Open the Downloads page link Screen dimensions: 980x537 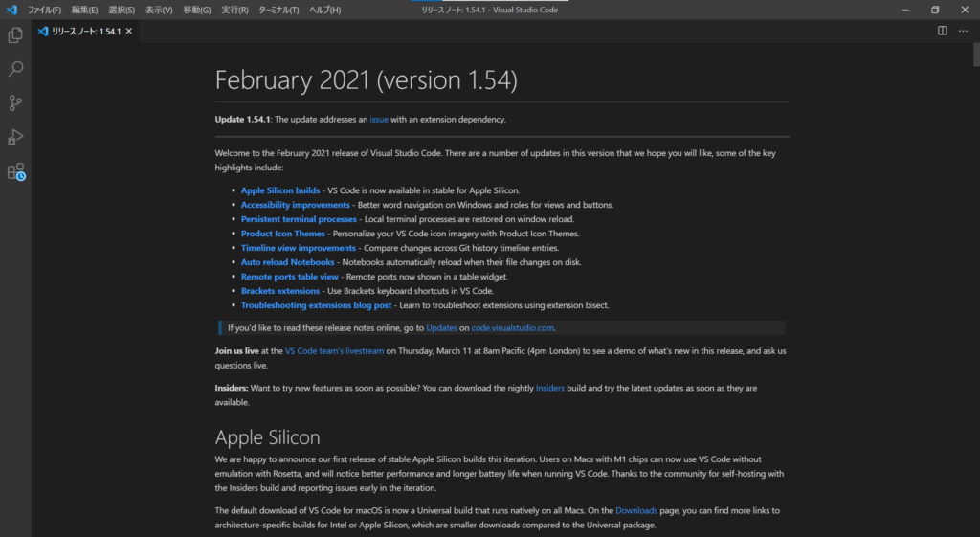click(636, 511)
